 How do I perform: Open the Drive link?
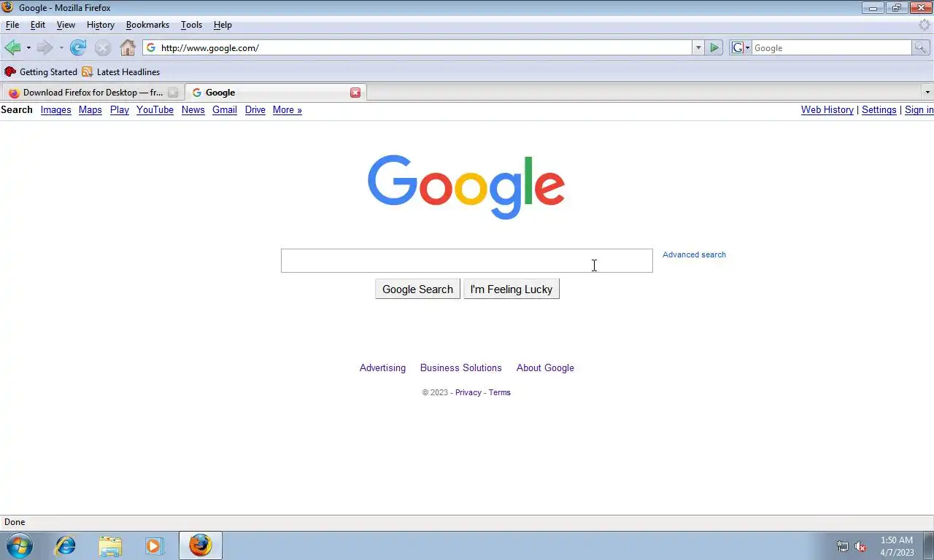[x=255, y=110]
